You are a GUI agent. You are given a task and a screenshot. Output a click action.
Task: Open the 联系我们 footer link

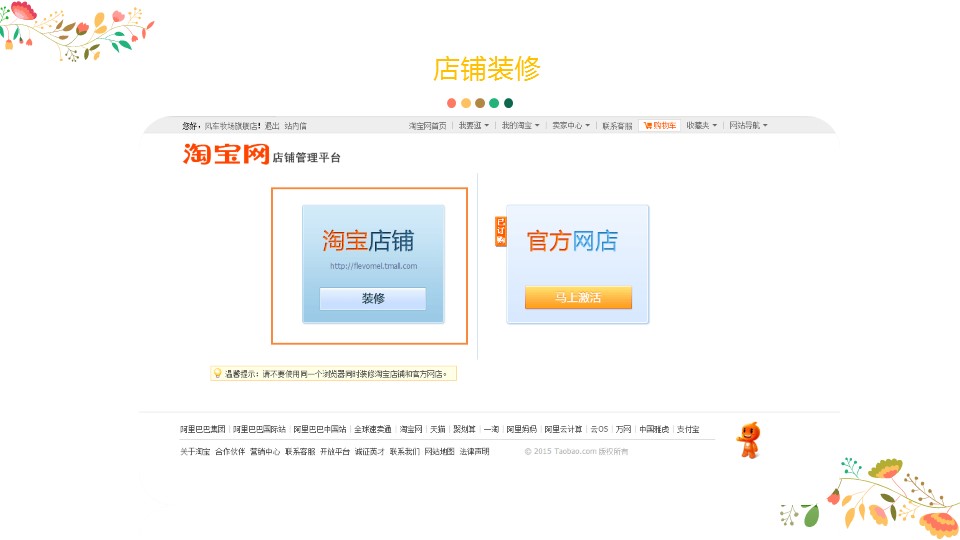click(x=405, y=451)
